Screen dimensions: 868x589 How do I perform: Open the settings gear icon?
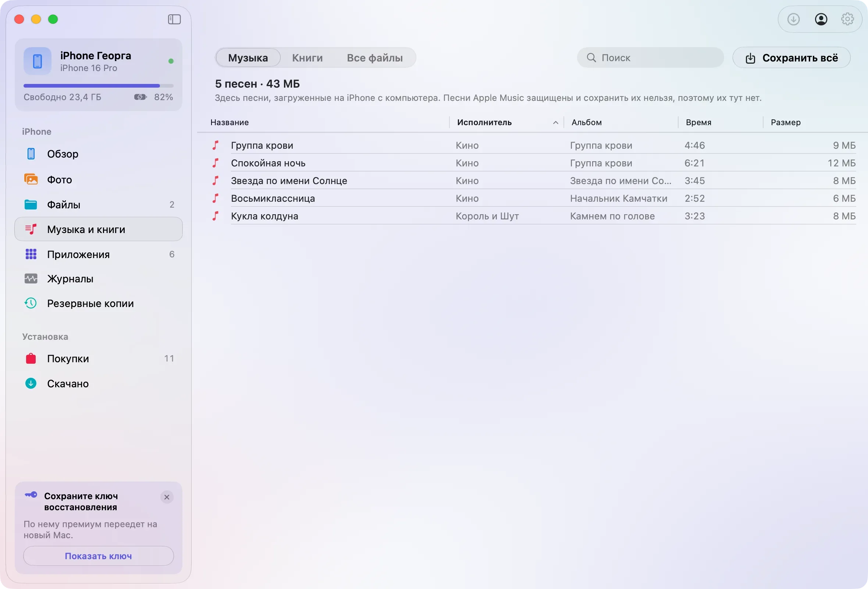pyautogui.click(x=847, y=19)
